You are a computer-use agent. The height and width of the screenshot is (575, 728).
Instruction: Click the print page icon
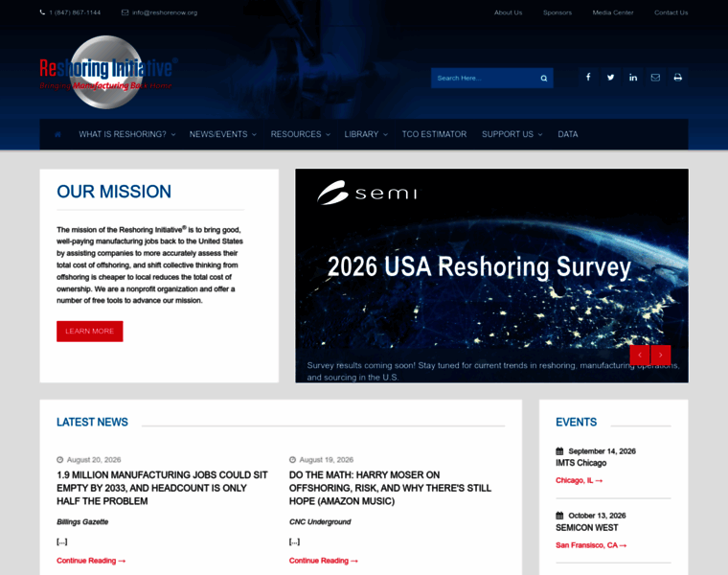pyautogui.click(x=678, y=77)
